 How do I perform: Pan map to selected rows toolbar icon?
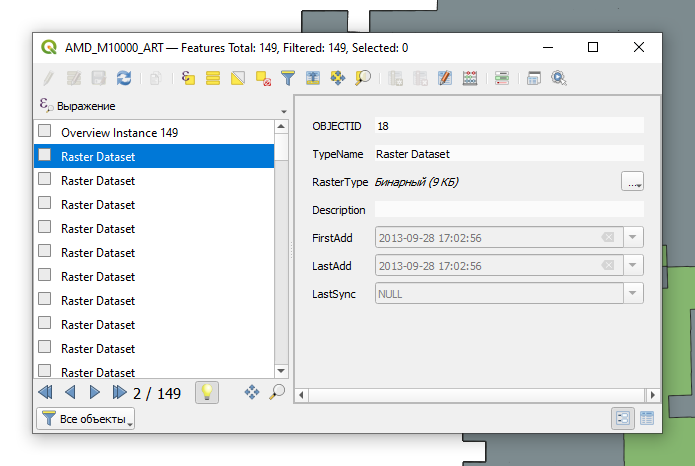click(x=338, y=78)
